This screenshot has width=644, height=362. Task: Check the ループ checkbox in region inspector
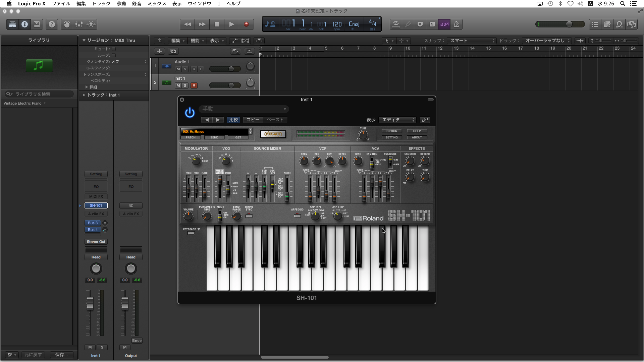(x=114, y=55)
